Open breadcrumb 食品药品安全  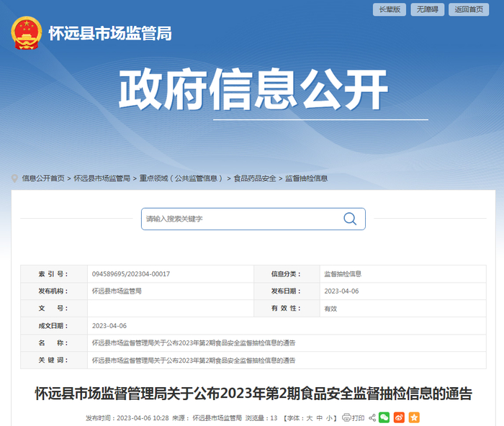255,178
